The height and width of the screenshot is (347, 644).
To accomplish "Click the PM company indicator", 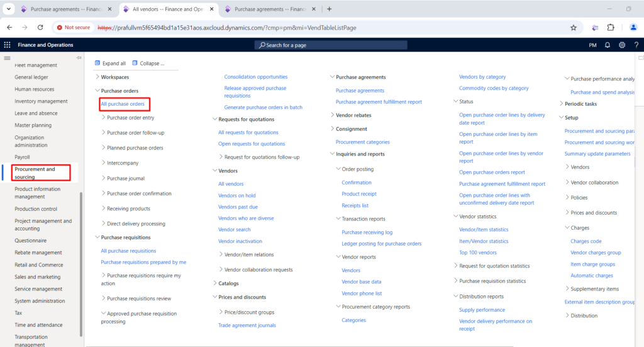I will point(592,45).
